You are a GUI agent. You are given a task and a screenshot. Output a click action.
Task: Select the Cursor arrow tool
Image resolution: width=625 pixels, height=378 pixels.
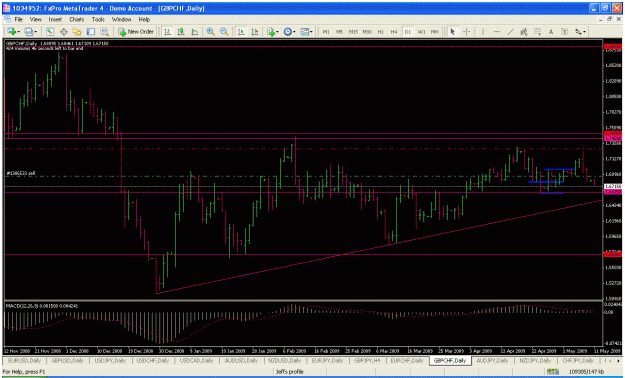(x=452, y=32)
